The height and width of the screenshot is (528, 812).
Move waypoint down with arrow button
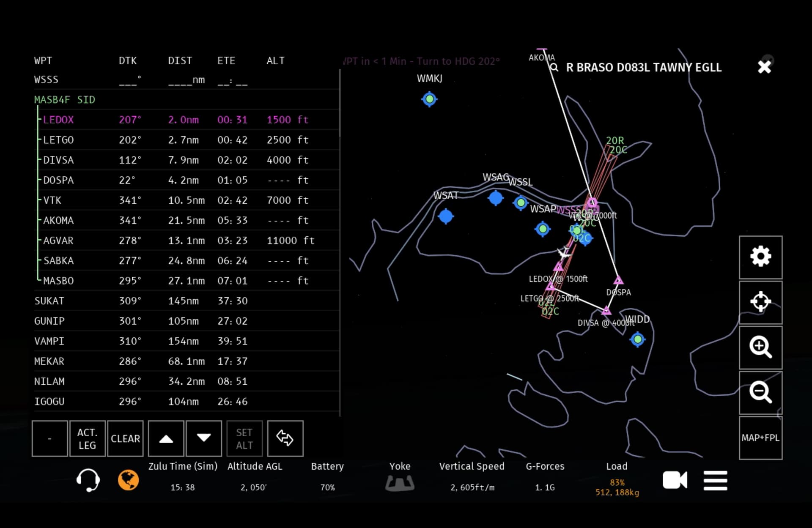[x=203, y=438]
